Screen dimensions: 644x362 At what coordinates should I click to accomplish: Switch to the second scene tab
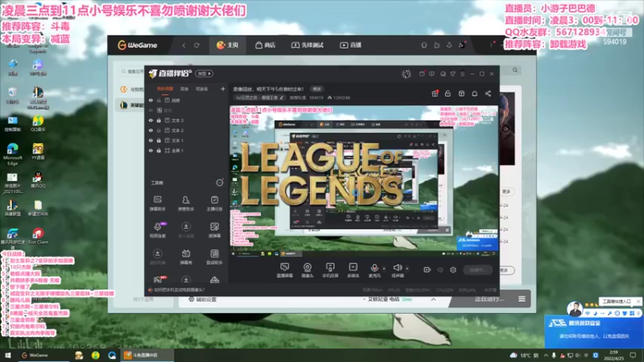[x=184, y=88]
